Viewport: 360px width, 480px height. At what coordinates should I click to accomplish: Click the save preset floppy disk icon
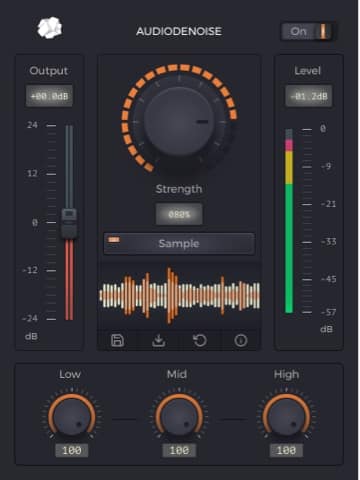point(117,340)
